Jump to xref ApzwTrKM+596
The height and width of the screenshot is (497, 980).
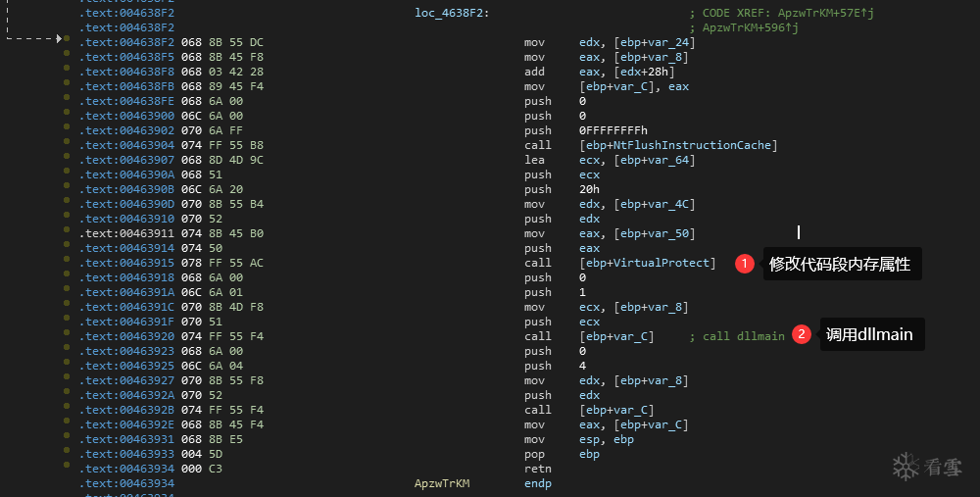pos(748,27)
